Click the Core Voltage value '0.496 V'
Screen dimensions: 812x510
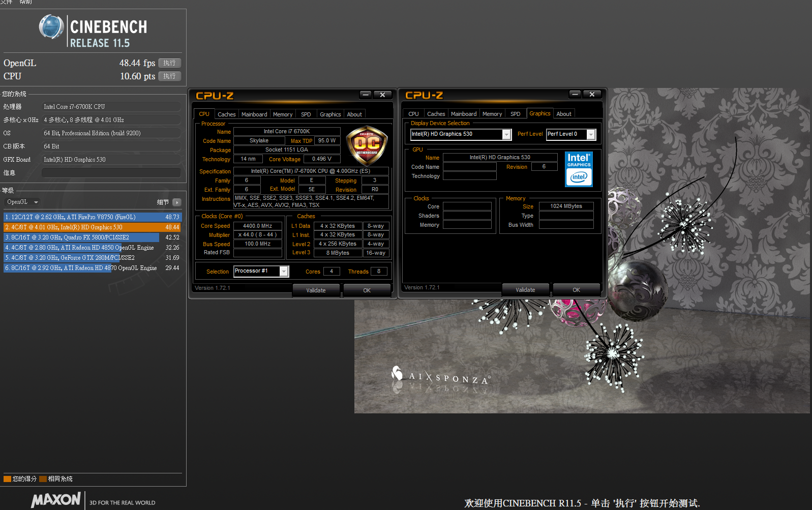pos(322,159)
